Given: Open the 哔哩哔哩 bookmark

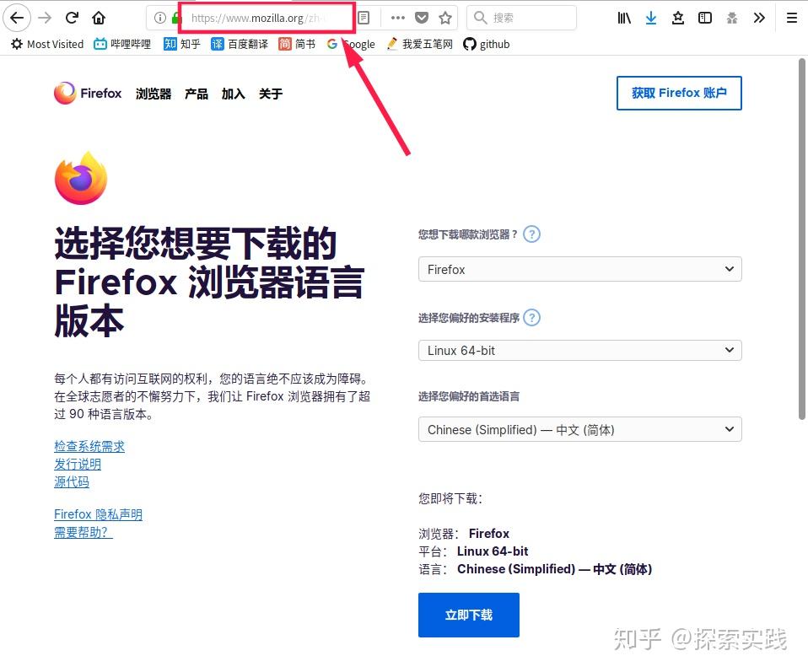Looking at the screenshot, I should (122, 45).
